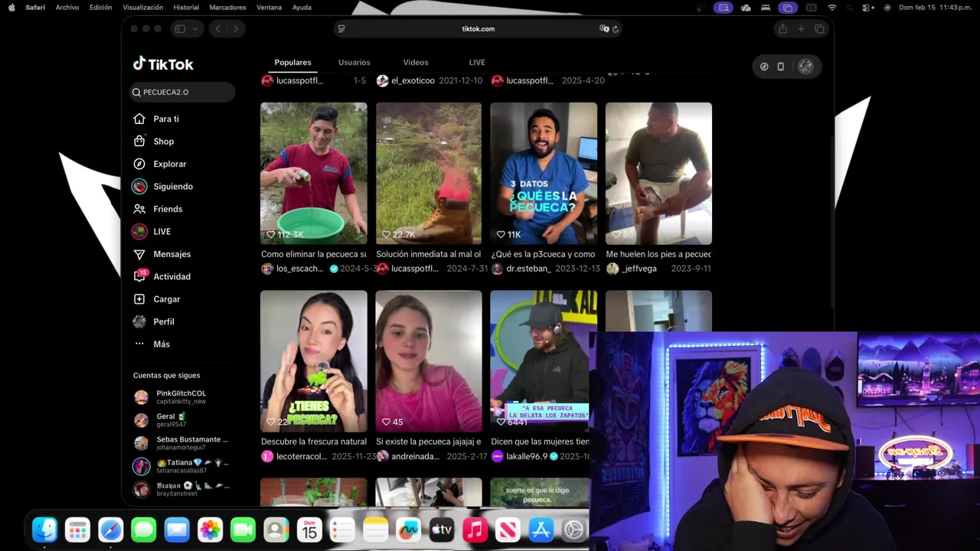Open boot video with 22.7K likes

click(429, 174)
